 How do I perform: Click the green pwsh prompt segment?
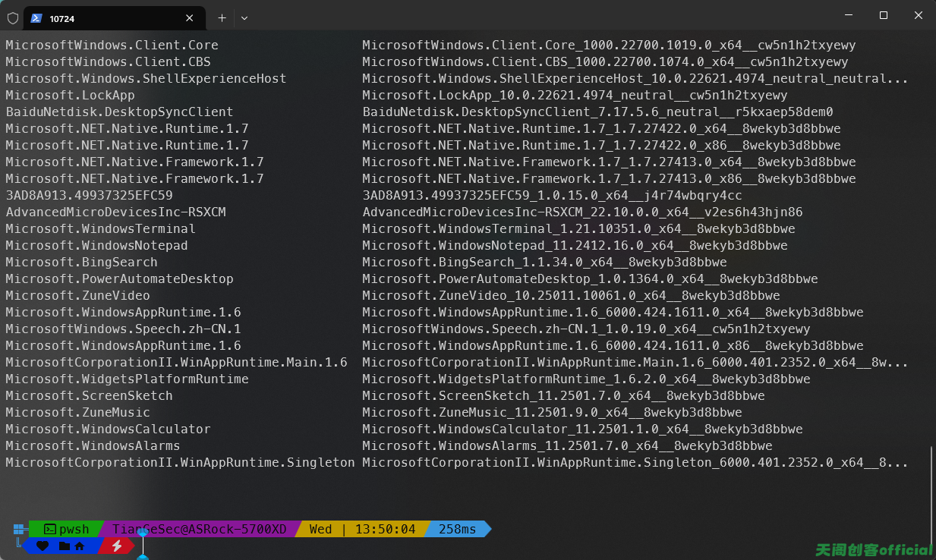click(x=67, y=529)
